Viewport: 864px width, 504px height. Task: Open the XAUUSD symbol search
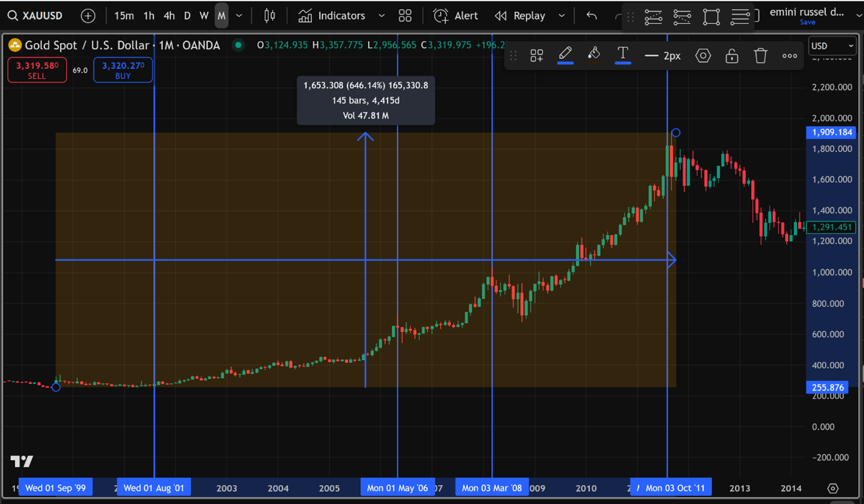click(36, 16)
